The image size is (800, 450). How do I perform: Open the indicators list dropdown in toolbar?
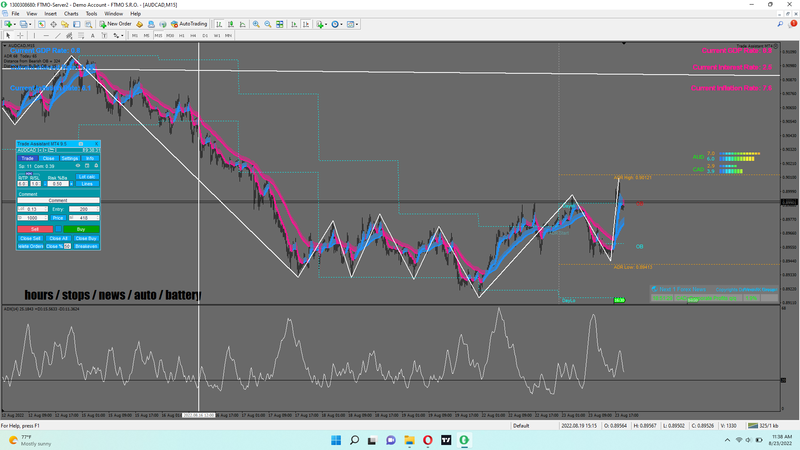tap(320, 23)
